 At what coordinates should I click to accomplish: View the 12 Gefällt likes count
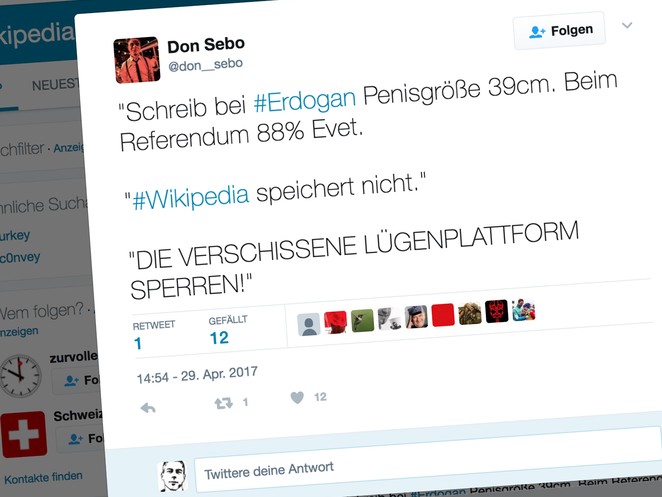coord(219,338)
